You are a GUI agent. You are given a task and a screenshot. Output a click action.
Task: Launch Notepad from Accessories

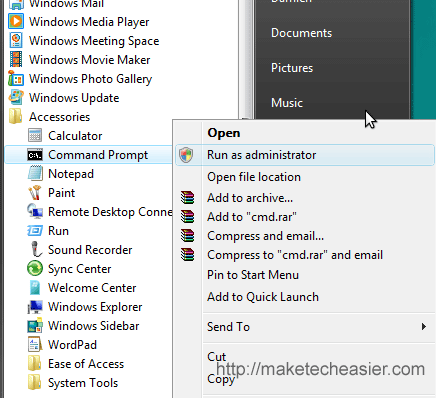coord(71,174)
